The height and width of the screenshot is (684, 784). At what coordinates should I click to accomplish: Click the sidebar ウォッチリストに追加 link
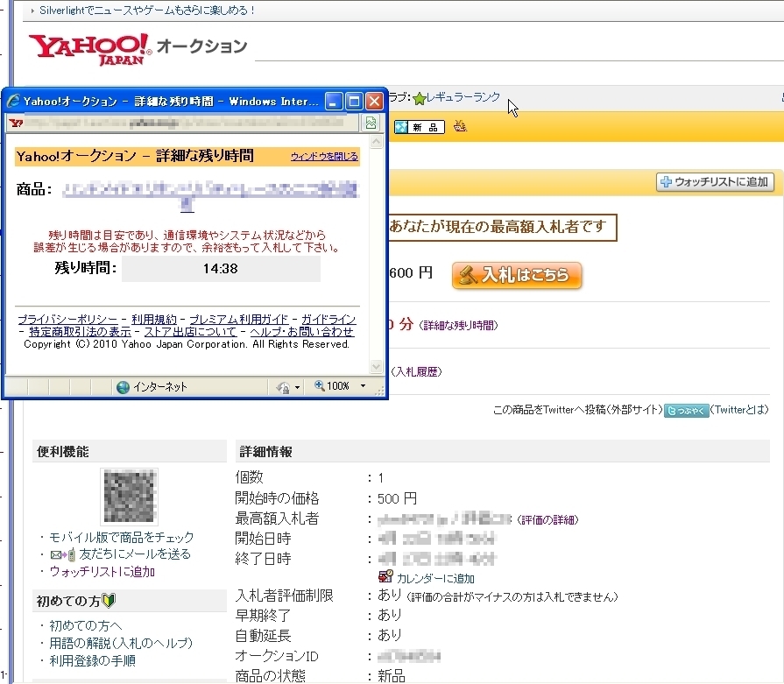(102, 572)
